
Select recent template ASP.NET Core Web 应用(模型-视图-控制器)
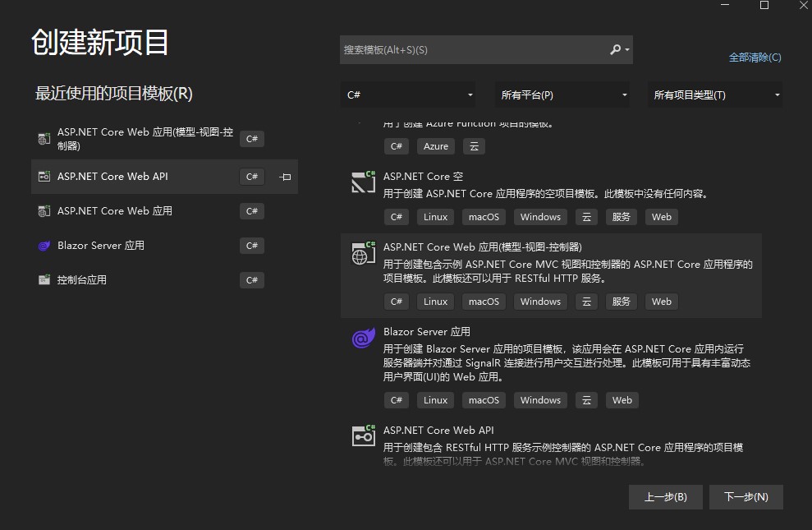(x=164, y=139)
